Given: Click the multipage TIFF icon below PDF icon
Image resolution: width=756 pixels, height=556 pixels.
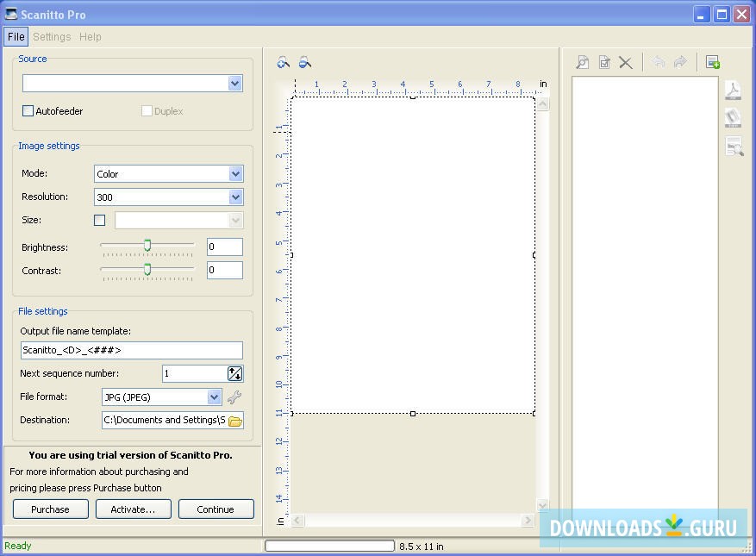Looking at the screenshot, I should pos(734,117).
